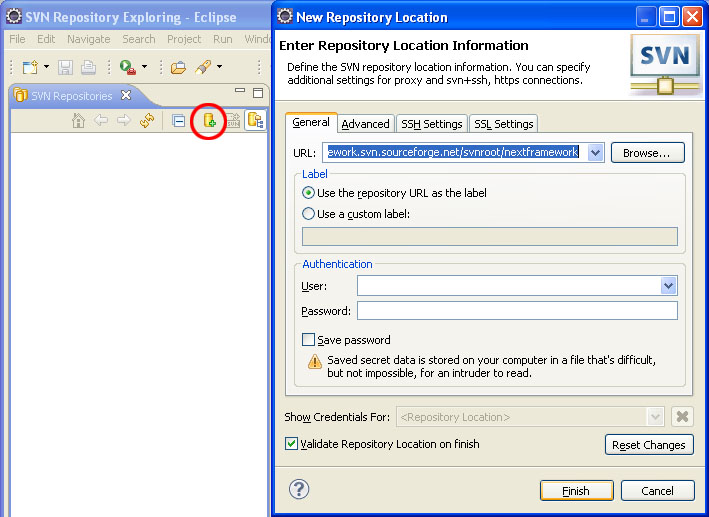The height and width of the screenshot is (517, 709).
Task: Click into the User field
Action: [509, 286]
